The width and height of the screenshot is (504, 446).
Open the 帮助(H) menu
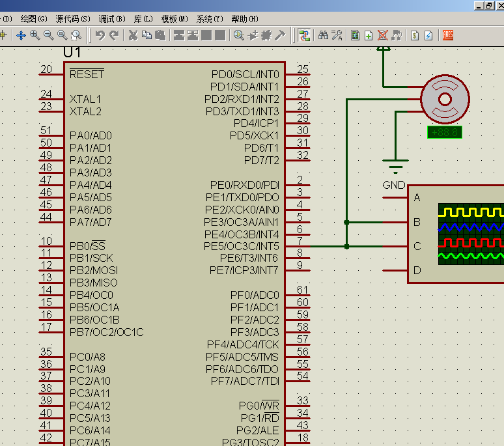tap(245, 19)
